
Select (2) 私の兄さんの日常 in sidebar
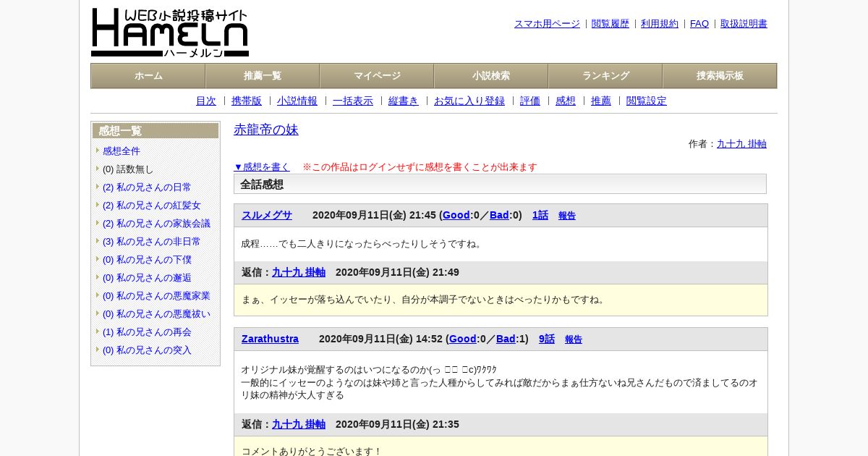pyautogui.click(x=147, y=187)
